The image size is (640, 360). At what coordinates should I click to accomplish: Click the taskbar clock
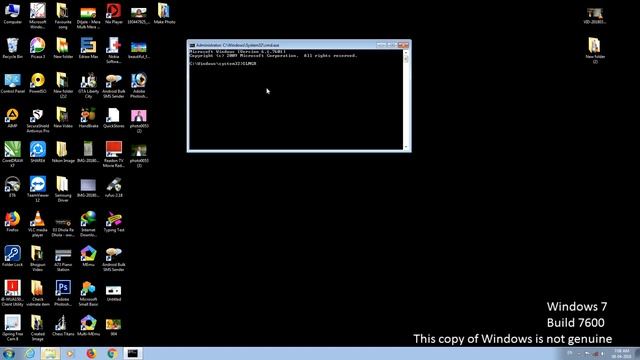click(621, 353)
